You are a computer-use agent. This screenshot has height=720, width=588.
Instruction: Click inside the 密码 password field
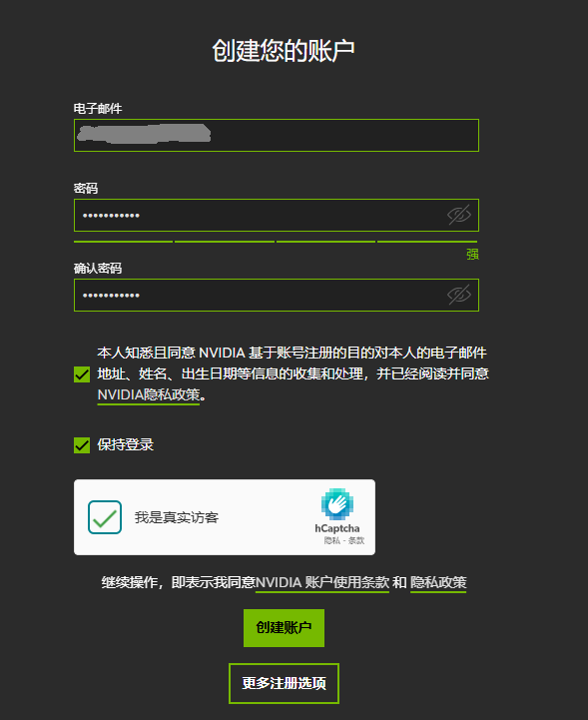click(277, 215)
